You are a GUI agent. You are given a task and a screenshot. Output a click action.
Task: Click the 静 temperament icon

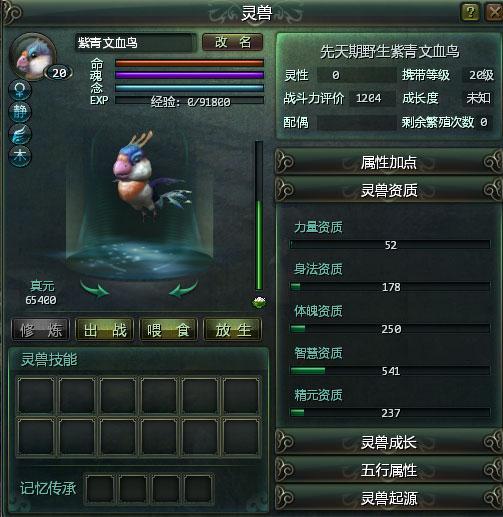click(20, 112)
